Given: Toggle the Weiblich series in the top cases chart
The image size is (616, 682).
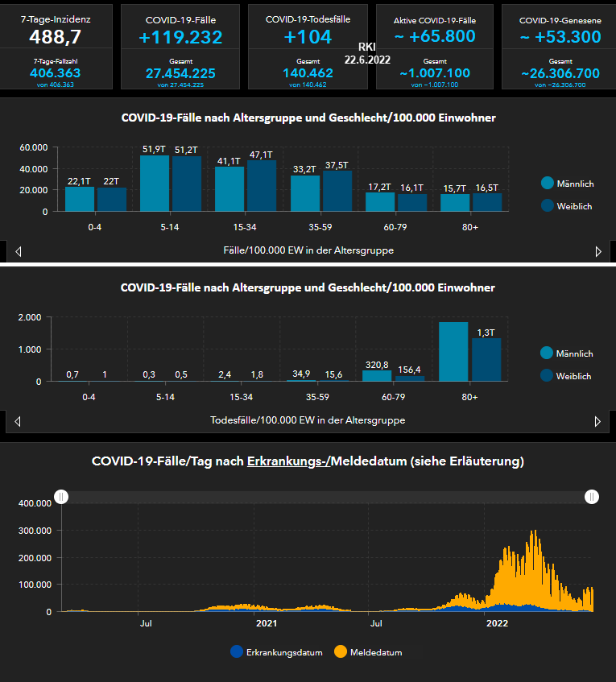Looking at the screenshot, I should [x=573, y=206].
